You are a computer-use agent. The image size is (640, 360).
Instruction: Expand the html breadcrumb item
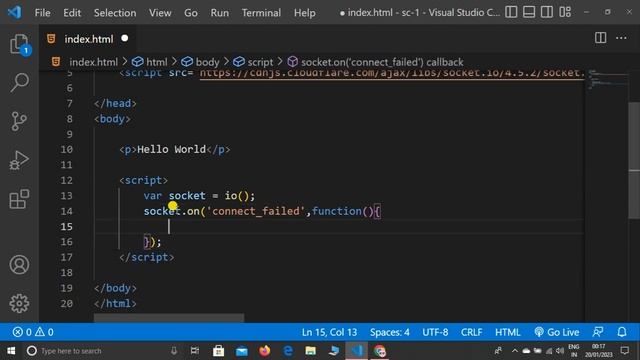click(156, 62)
